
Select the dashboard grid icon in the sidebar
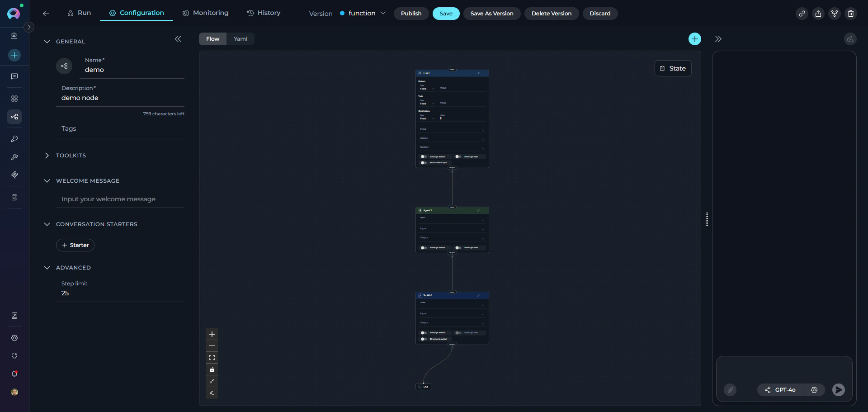pyautogui.click(x=14, y=99)
